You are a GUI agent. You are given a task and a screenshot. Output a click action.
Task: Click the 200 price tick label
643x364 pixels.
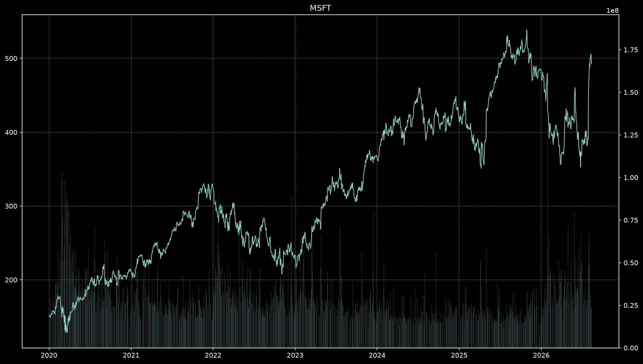[x=12, y=280]
